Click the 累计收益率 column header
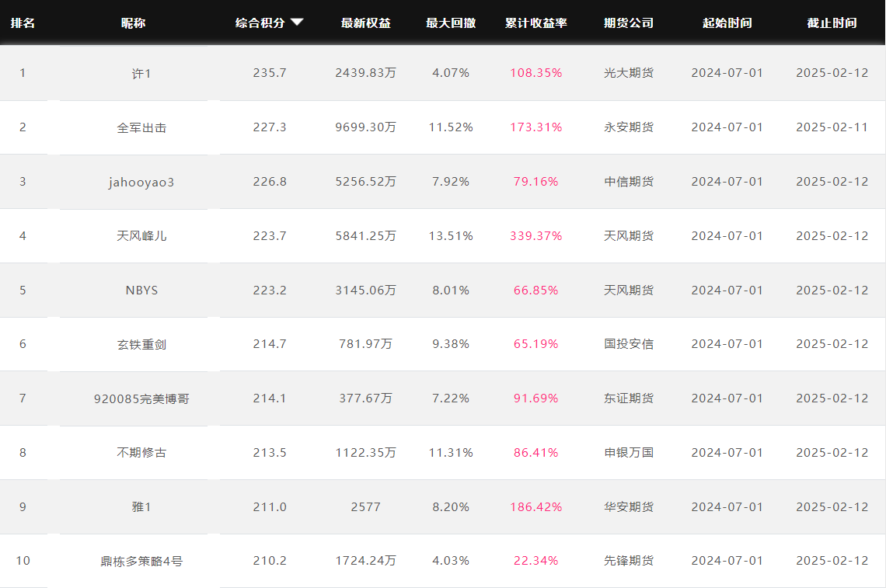This screenshot has width=886, height=588. tap(535, 23)
